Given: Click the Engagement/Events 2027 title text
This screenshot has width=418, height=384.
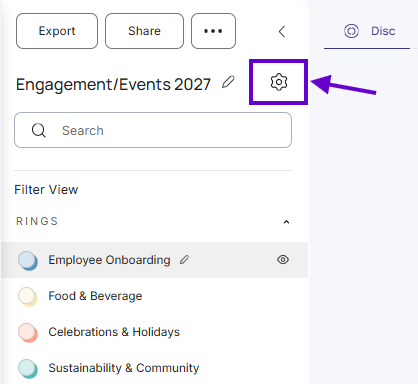Looking at the screenshot, I should tap(113, 84).
